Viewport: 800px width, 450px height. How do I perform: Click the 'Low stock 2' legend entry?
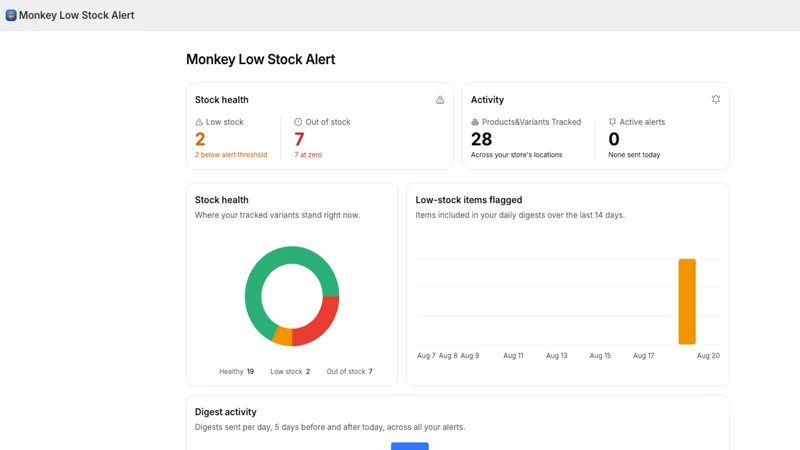(290, 371)
